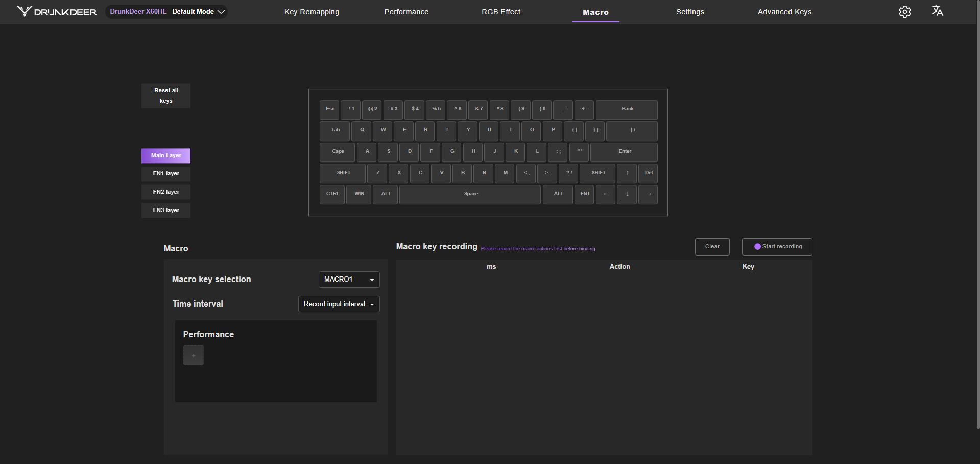The image size is (980, 464).
Task: Open the MACRO1 key selection dropdown
Action: (x=349, y=280)
